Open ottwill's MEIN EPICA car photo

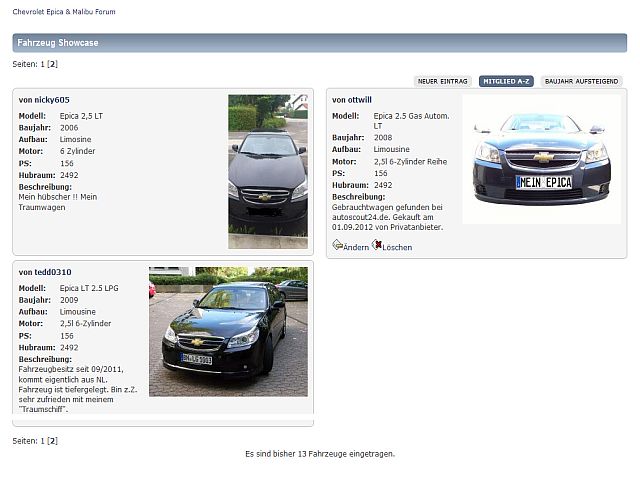pyautogui.click(x=542, y=159)
